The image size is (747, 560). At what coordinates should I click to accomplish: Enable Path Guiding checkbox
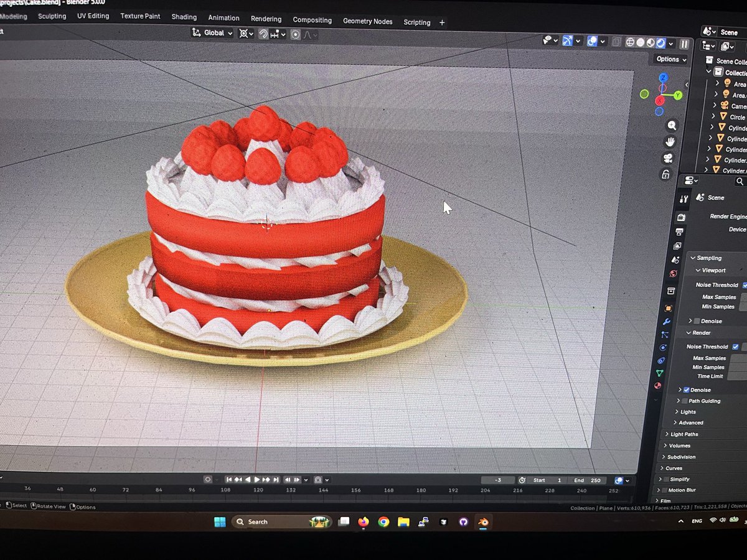[x=685, y=401]
